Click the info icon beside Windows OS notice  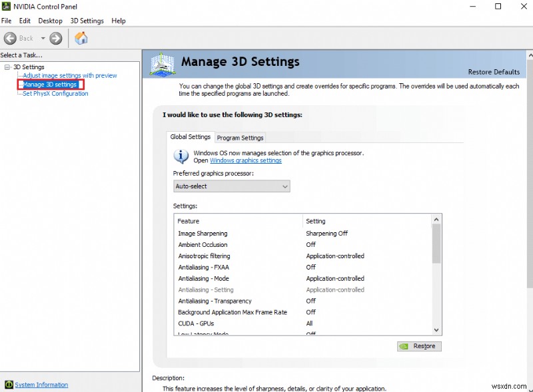tap(181, 156)
